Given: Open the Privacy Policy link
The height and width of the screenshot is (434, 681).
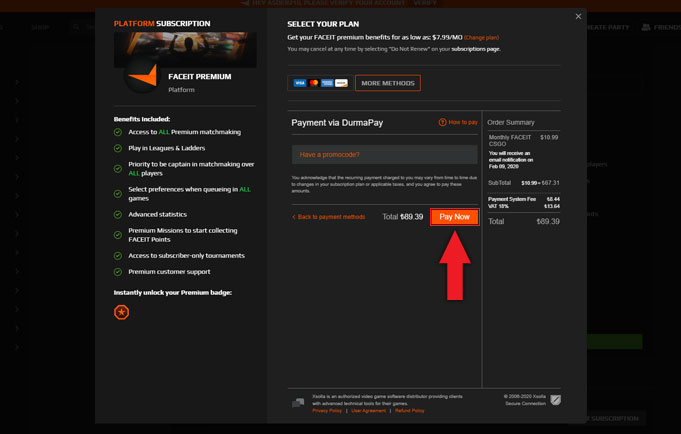Looking at the screenshot, I should coord(327,411).
